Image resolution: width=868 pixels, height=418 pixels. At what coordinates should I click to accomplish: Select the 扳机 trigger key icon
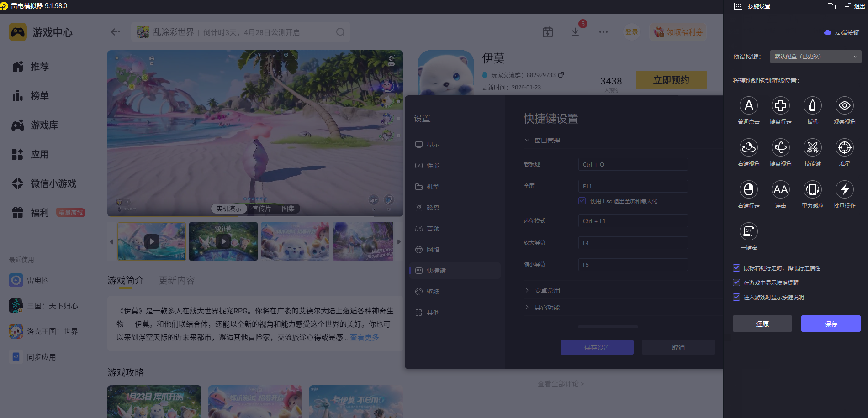[x=812, y=105]
